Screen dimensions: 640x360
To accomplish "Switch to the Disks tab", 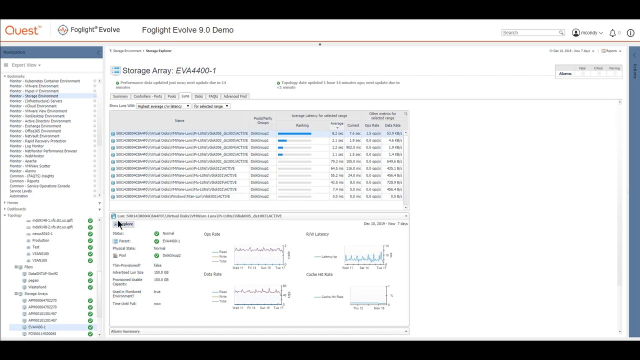I will coord(199,97).
